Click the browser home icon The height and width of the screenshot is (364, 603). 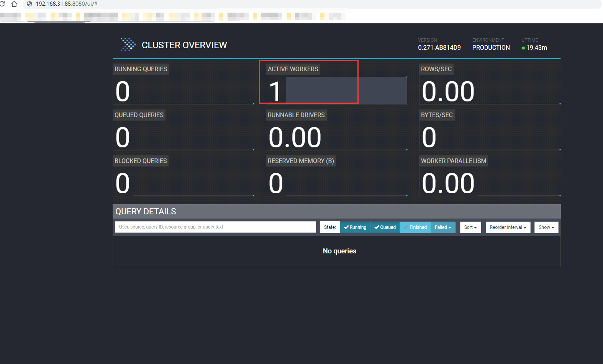(14, 4)
